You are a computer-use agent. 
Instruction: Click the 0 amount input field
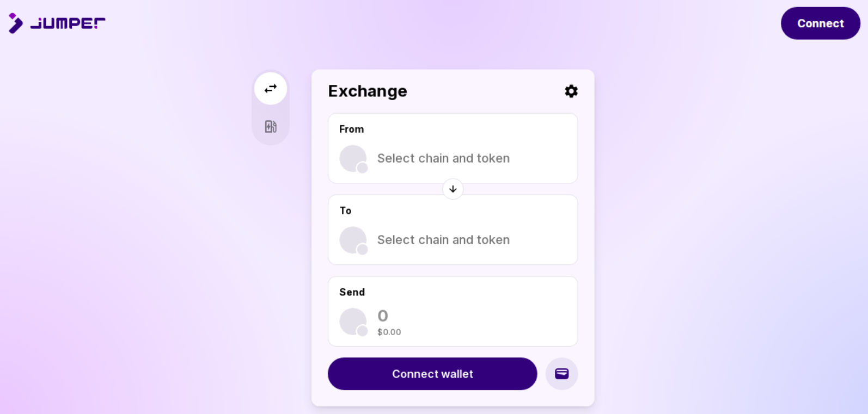click(x=383, y=316)
